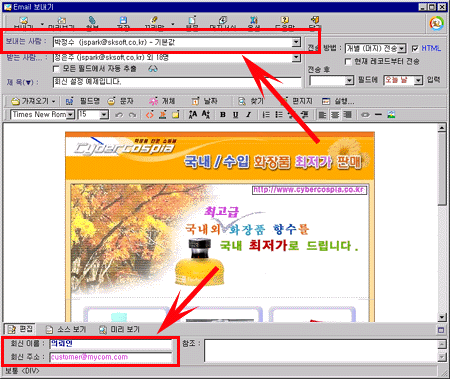Insert image using picture icon

391,115
